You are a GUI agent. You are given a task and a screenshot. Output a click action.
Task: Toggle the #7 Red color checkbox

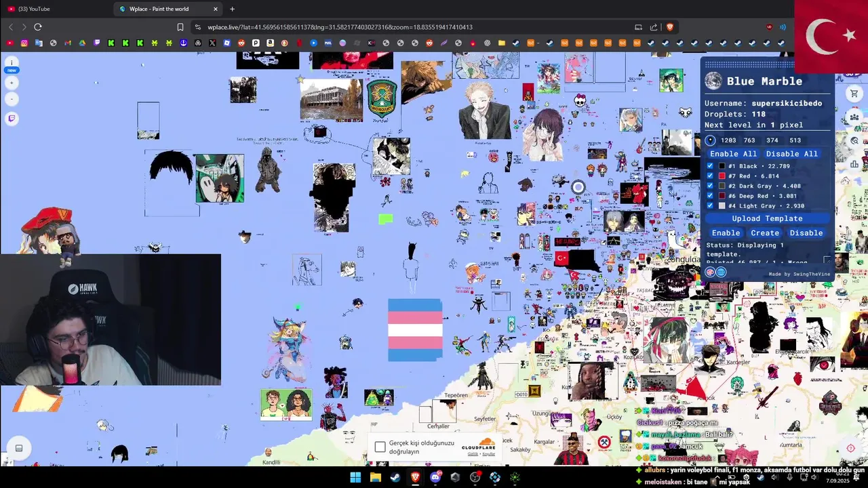pos(710,176)
